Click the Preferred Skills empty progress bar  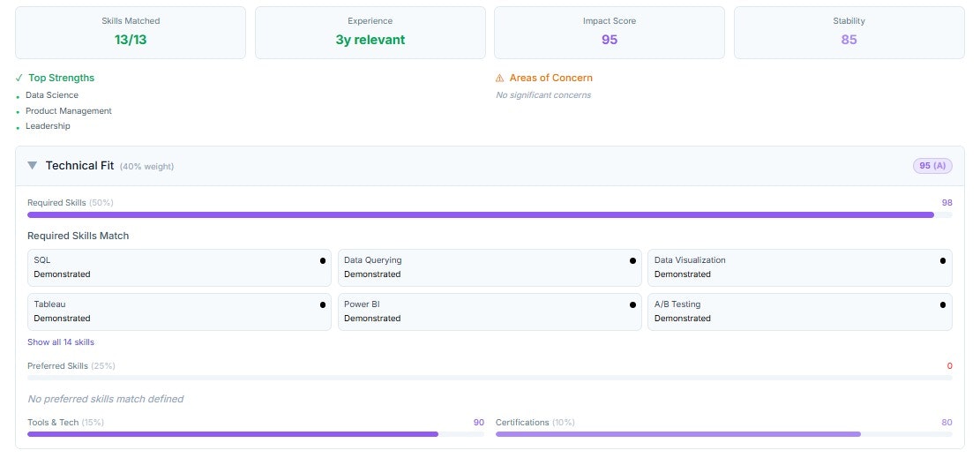490,378
